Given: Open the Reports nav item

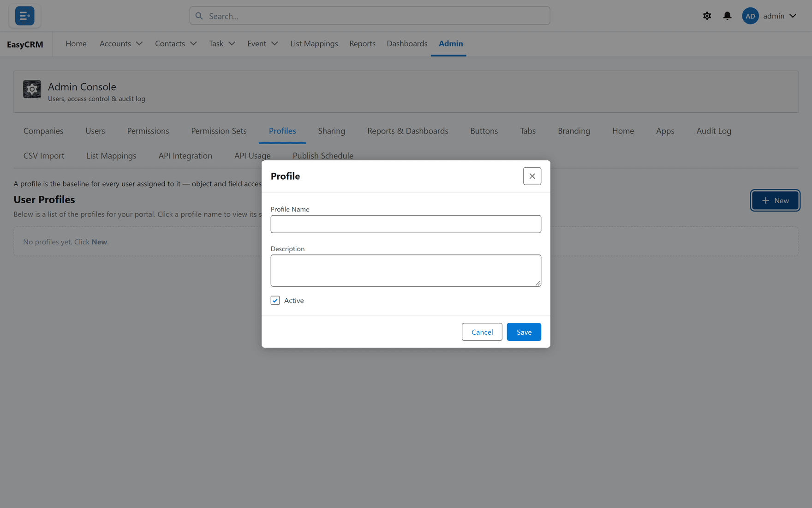Looking at the screenshot, I should click(362, 43).
